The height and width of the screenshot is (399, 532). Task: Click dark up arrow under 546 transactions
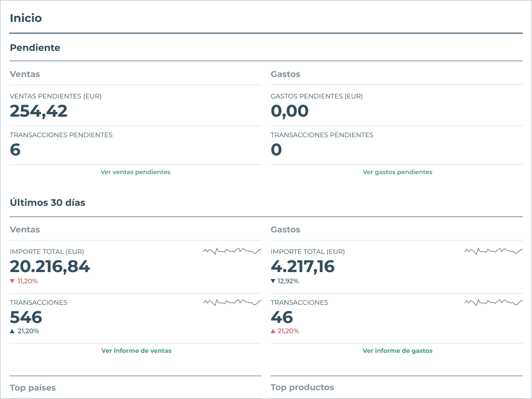(x=12, y=331)
